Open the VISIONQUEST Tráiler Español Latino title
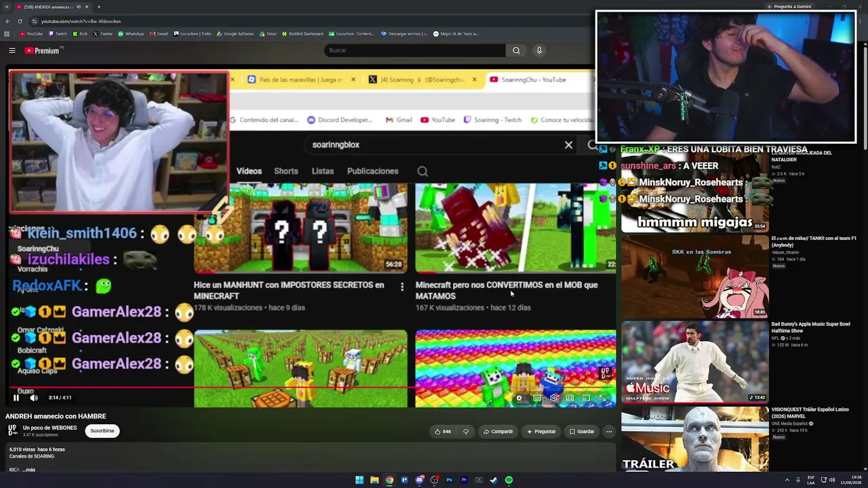The height and width of the screenshot is (488, 868). pyautogui.click(x=810, y=413)
